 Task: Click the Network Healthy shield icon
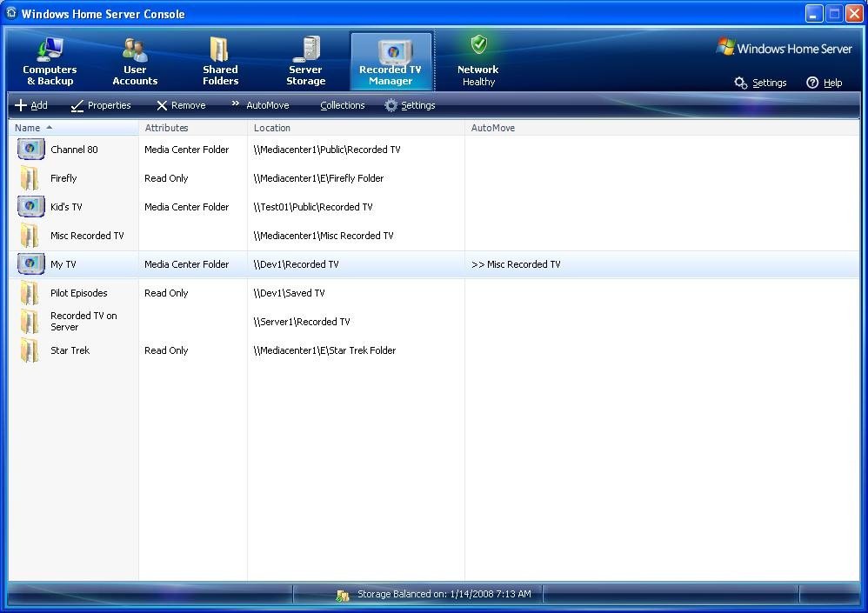coord(479,44)
